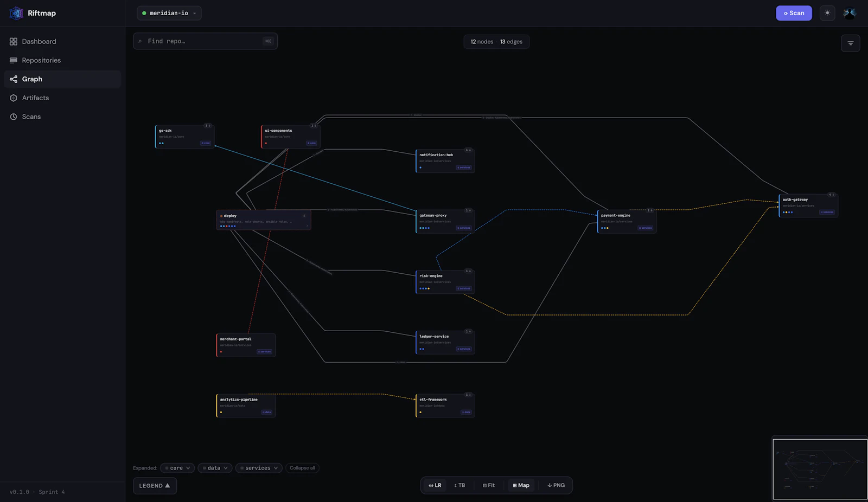868x502 pixels.
Task: Click dependency count badge on etl-framework
Action: [x=468, y=395]
